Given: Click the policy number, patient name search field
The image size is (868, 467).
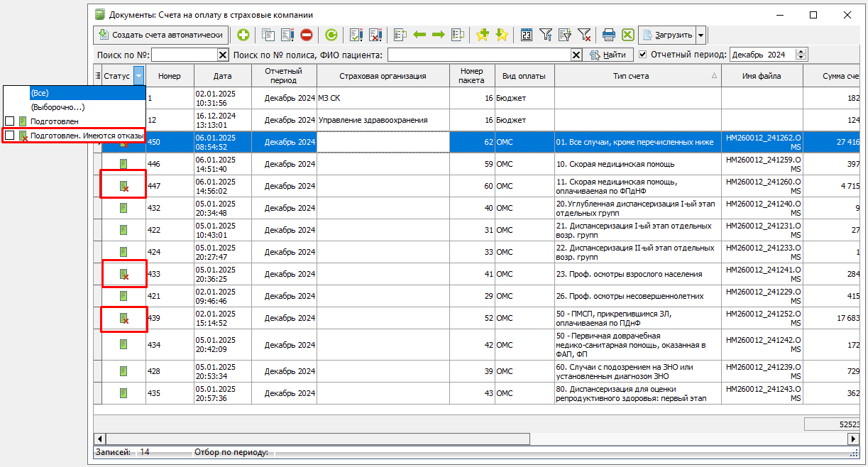Looking at the screenshot, I should [x=480, y=55].
